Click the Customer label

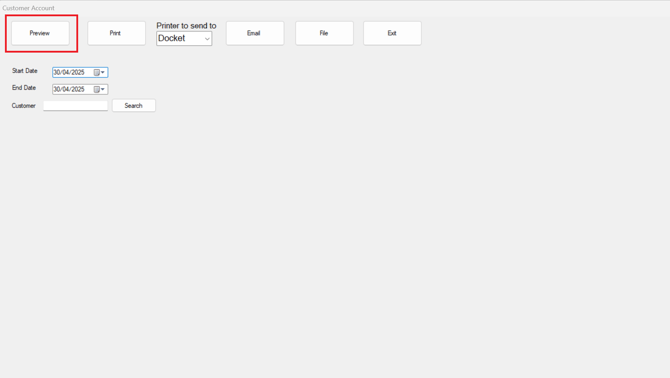[24, 105]
